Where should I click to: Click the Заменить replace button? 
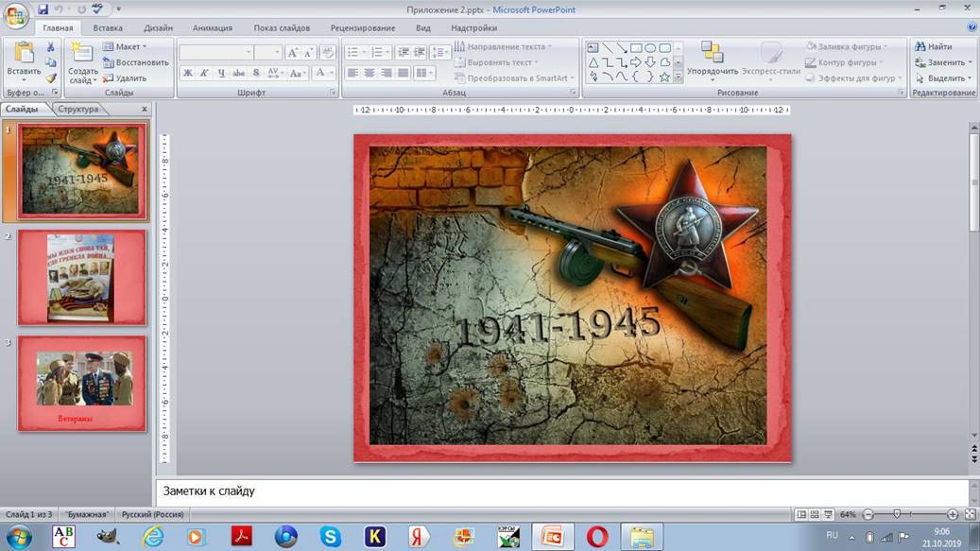click(x=944, y=62)
